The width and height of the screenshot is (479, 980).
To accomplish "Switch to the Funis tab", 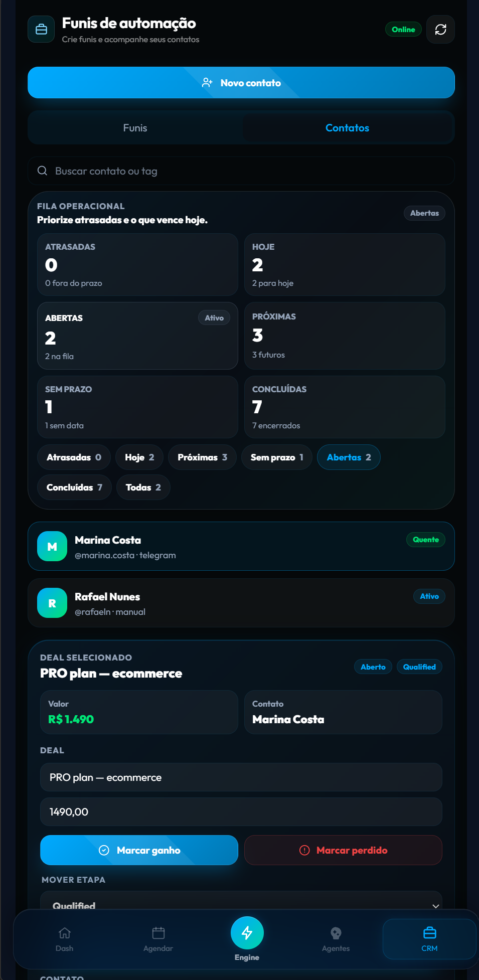I will 135,128.
